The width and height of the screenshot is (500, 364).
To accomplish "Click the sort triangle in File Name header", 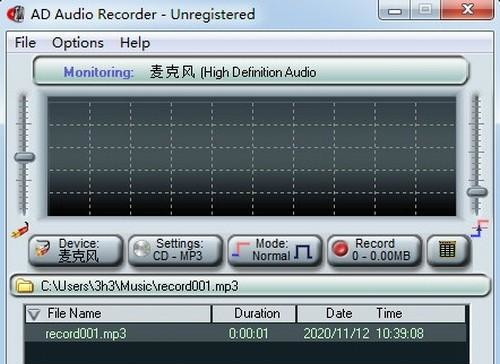I will pos(34,314).
